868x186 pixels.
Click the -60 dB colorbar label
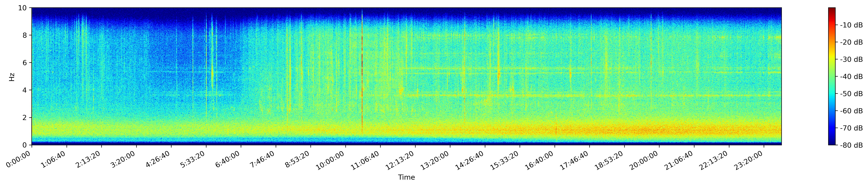coord(851,111)
